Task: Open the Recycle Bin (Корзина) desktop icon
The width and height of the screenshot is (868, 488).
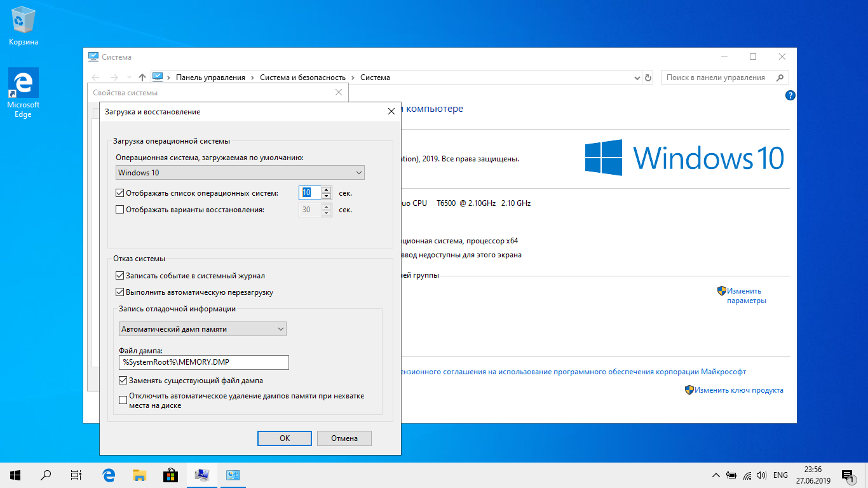Action: (x=24, y=25)
